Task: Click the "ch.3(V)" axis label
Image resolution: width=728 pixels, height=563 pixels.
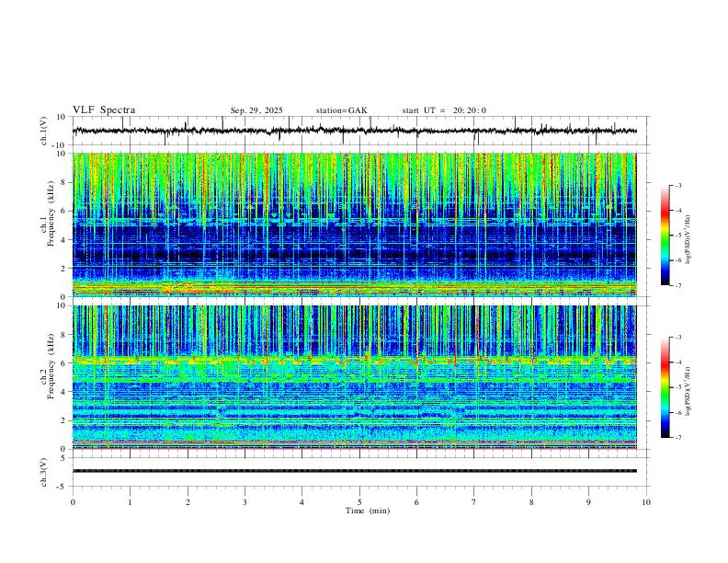Action: 44,472
